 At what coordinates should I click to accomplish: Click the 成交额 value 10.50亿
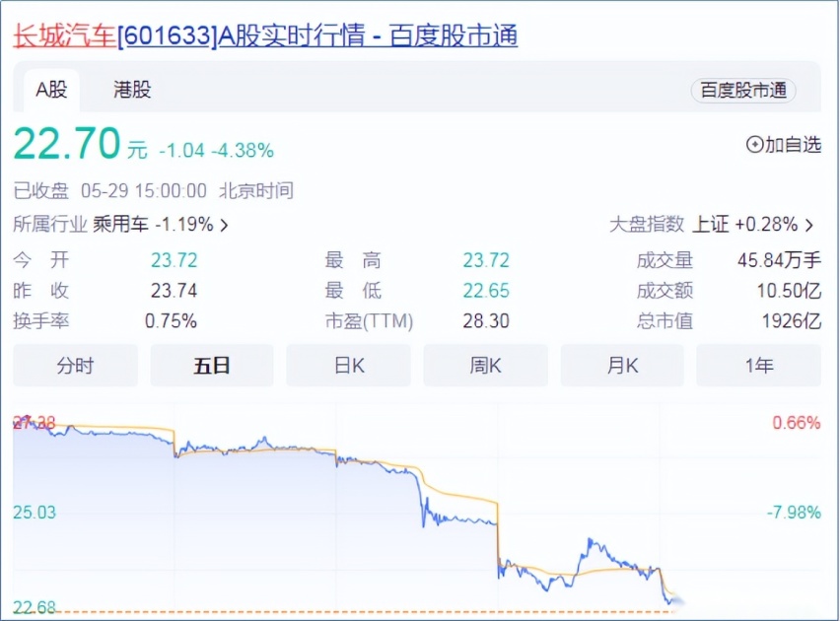(x=789, y=291)
